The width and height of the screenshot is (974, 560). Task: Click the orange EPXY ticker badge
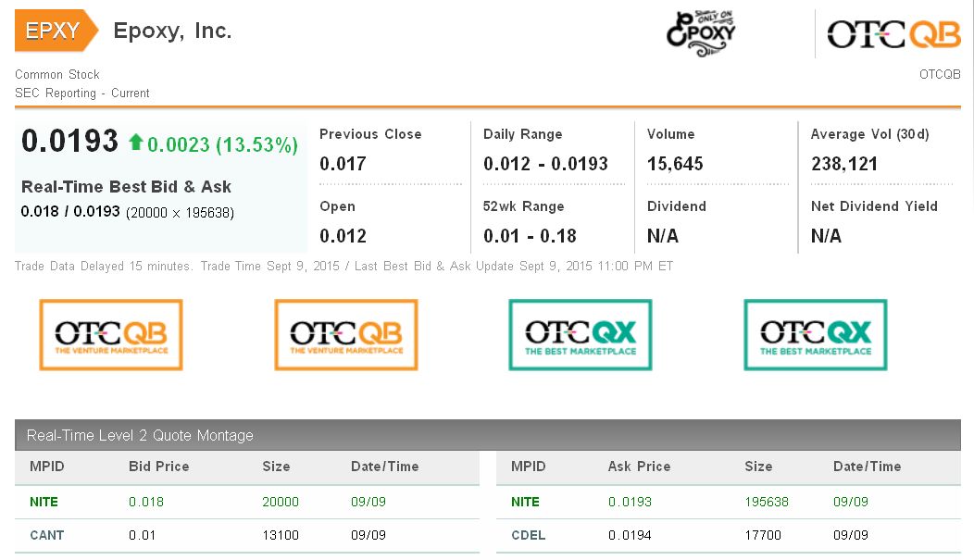coord(54,31)
